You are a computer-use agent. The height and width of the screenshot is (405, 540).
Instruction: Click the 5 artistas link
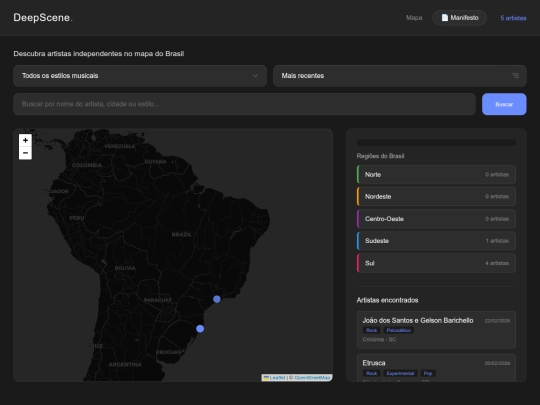(513, 18)
